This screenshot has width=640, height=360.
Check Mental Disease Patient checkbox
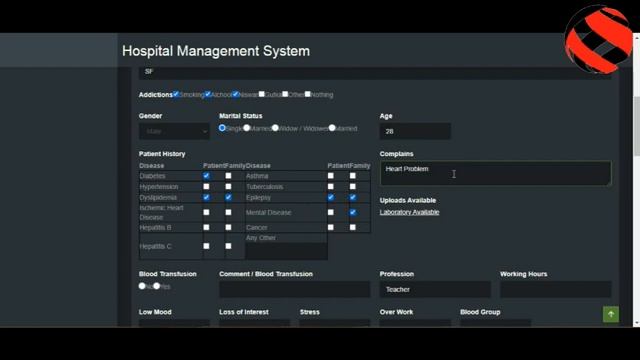pos(331,212)
